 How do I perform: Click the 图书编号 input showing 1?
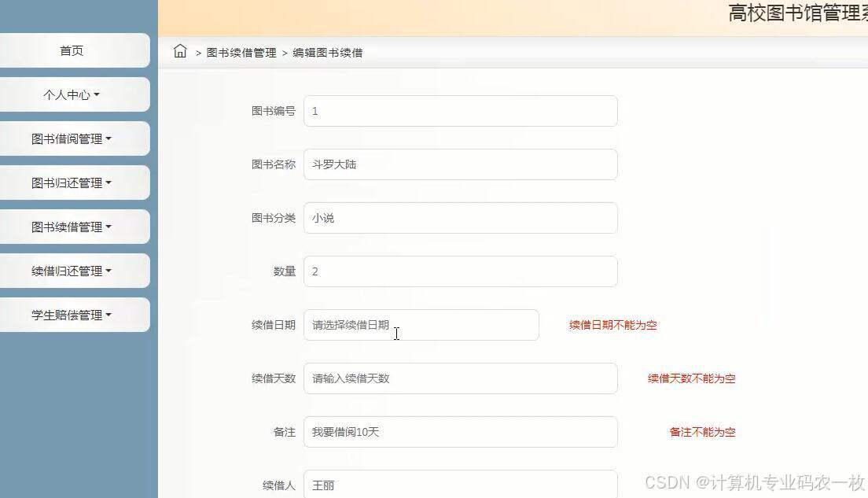coord(460,111)
